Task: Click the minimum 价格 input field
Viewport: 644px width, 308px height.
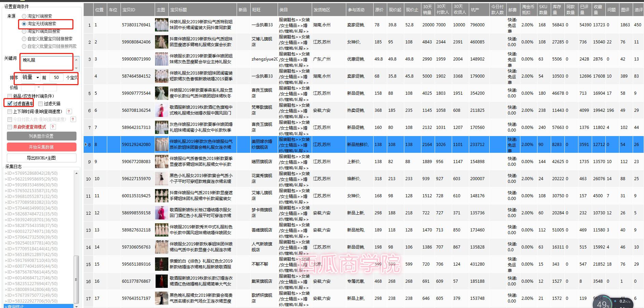Action: click(x=27, y=88)
